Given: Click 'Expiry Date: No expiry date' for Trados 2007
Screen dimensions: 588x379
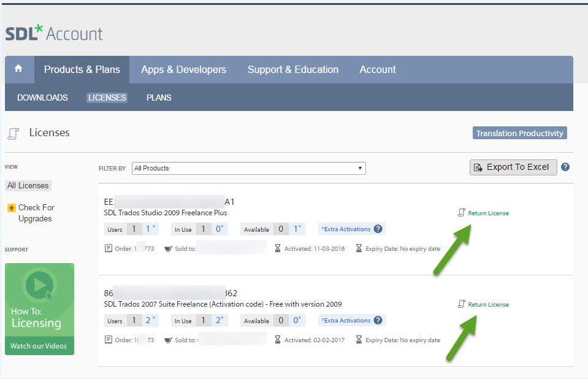Looking at the screenshot, I should coord(403,340).
